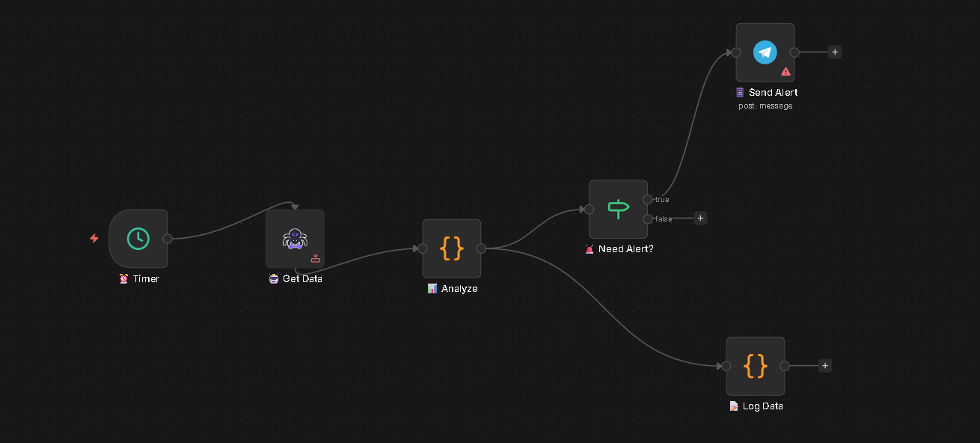Image resolution: width=980 pixels, height=443 pixels.
Task: Select the Need Alert? signpost node
Action: (618, 209)
